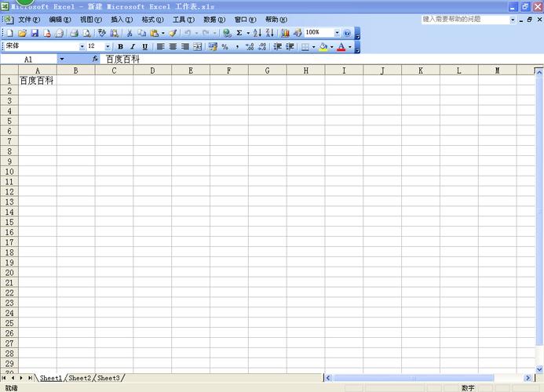Expand the font name dropdown showing 宋体
Viewport: 544px width, 392px height.
point(82,47)
